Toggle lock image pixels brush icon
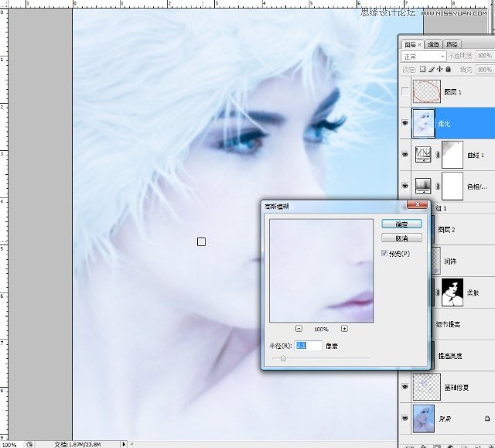The height and width of the screenshot is (448, 495). (x=432, y=69)
